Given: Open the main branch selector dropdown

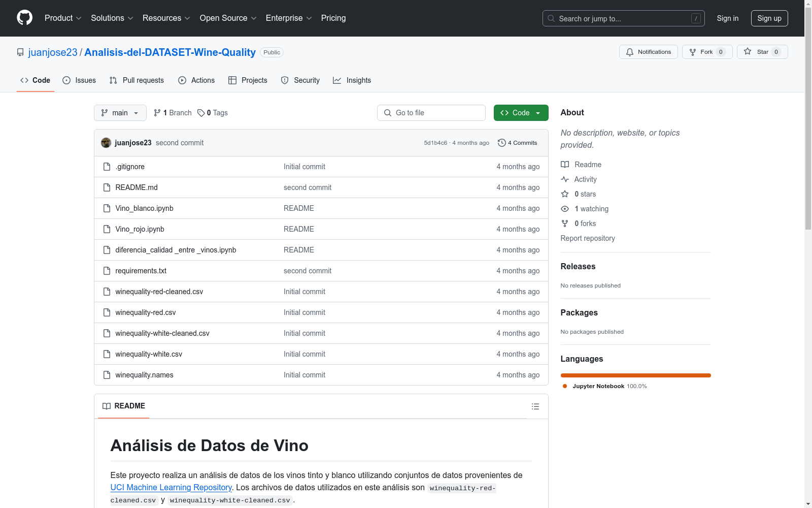Looking at the screenshot, I should click(120, 113).
